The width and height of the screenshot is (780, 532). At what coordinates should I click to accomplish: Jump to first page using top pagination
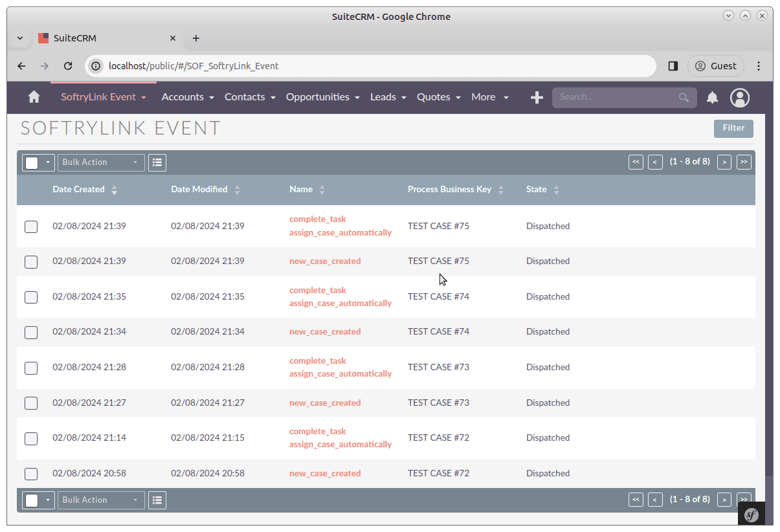[x=636, y=162]
